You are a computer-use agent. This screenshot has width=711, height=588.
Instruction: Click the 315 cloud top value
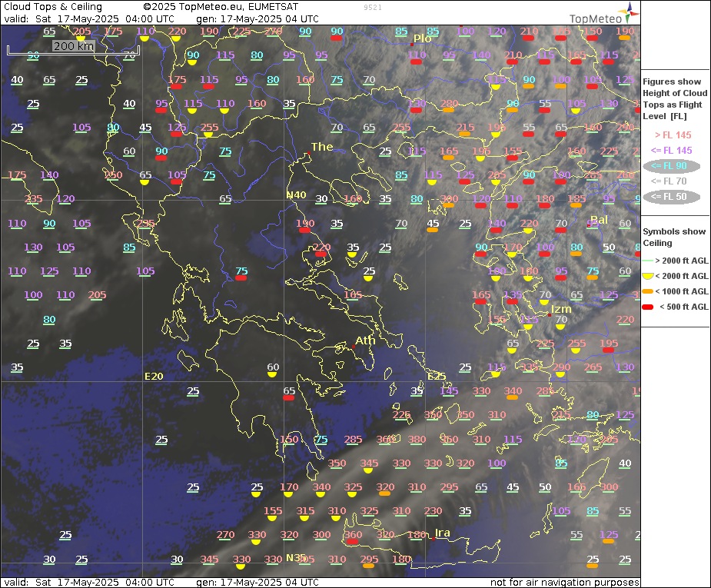(x=305, y=511)
